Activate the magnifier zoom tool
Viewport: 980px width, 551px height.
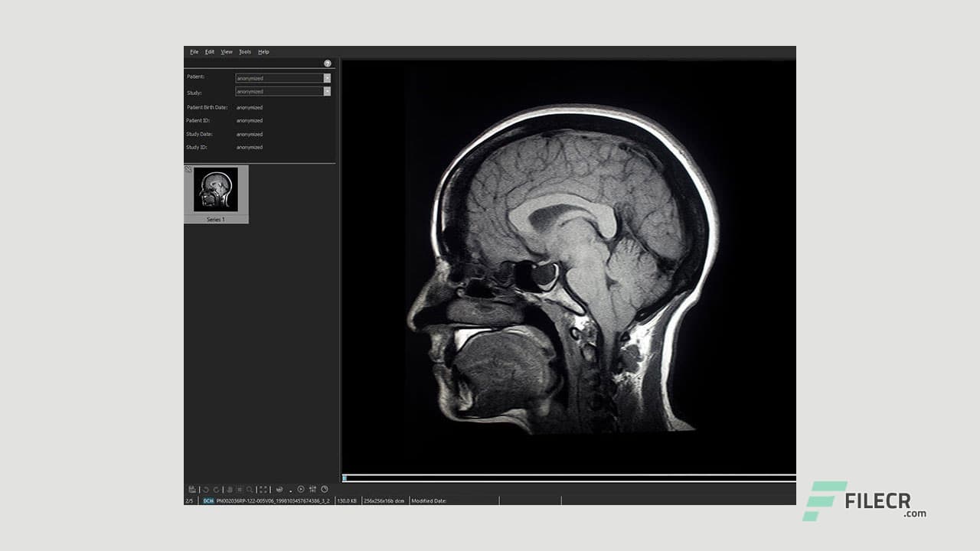click(x=249, y=488)
